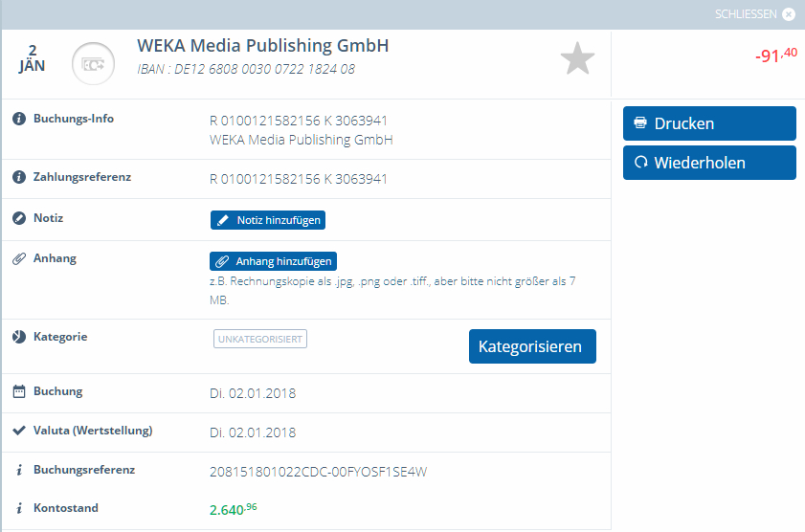Click the Anhang paperclip icon
The image size is (805, 532).
(x=19, y=258)
